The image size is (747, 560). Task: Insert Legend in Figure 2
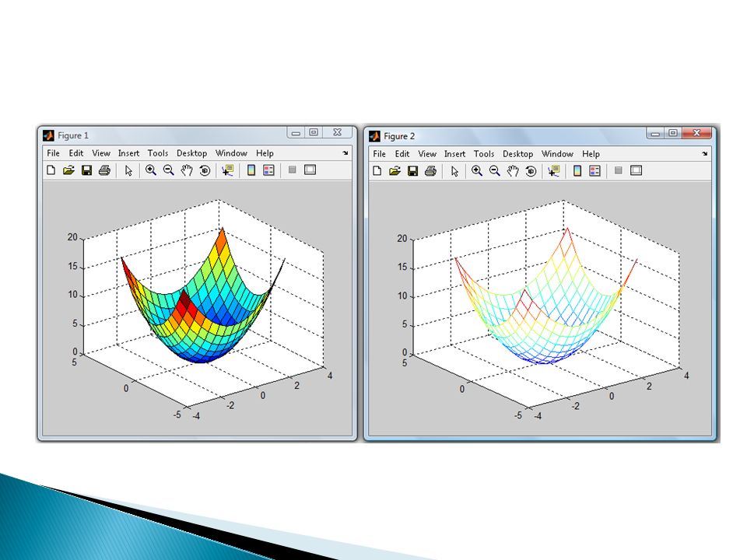coord(594,170)
